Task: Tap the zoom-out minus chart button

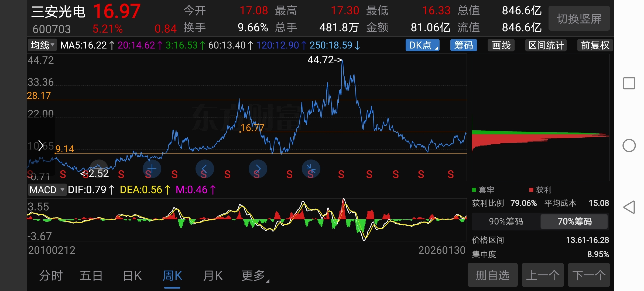Action: 99,169
